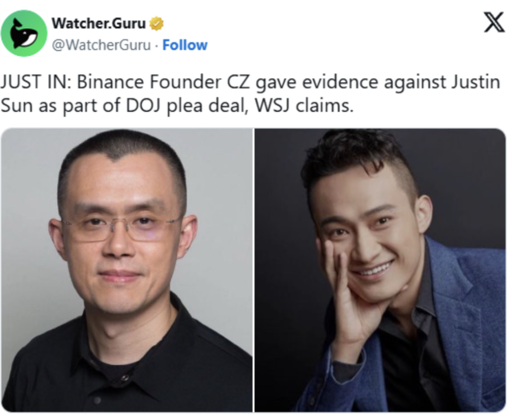
Task: Click the words JUST IN in the tweet
Action: [35, 81]
